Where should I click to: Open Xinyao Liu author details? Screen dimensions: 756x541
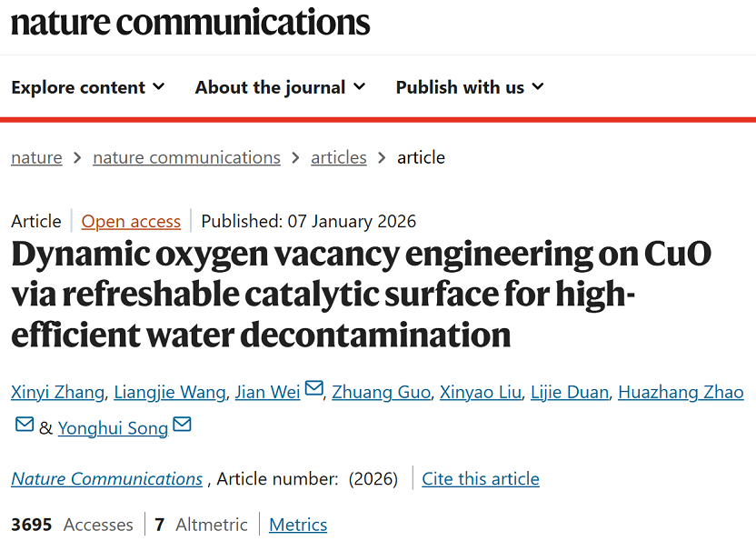point(481,392)
